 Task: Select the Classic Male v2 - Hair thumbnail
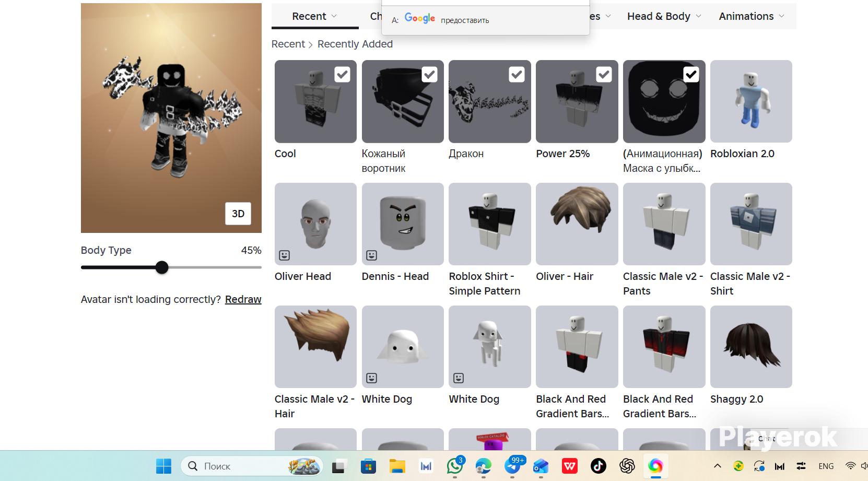(315, 347)
